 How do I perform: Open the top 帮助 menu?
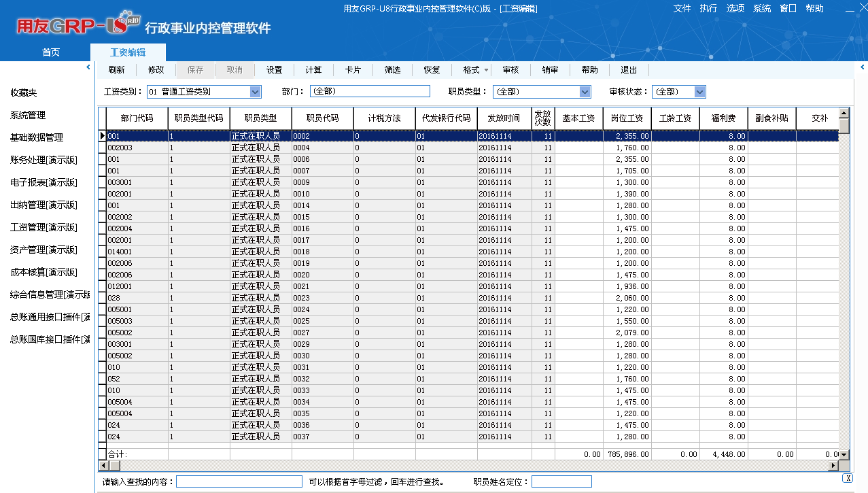(815, 8)
